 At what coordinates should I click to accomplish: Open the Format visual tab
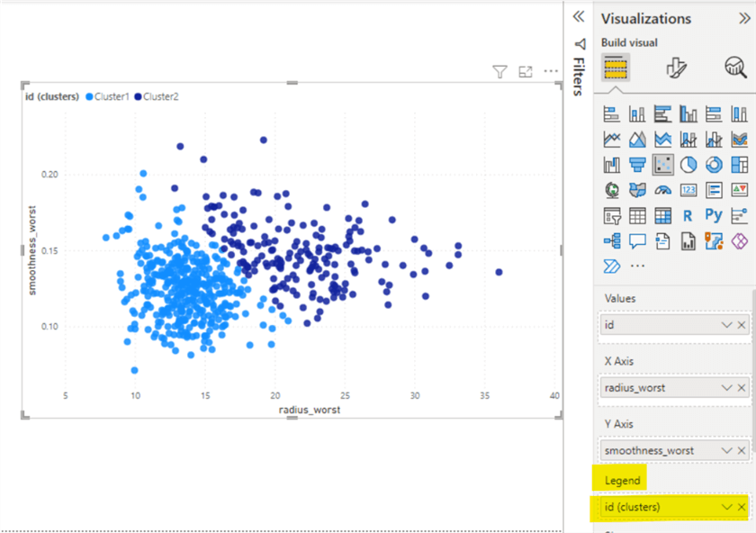[675, 67]
